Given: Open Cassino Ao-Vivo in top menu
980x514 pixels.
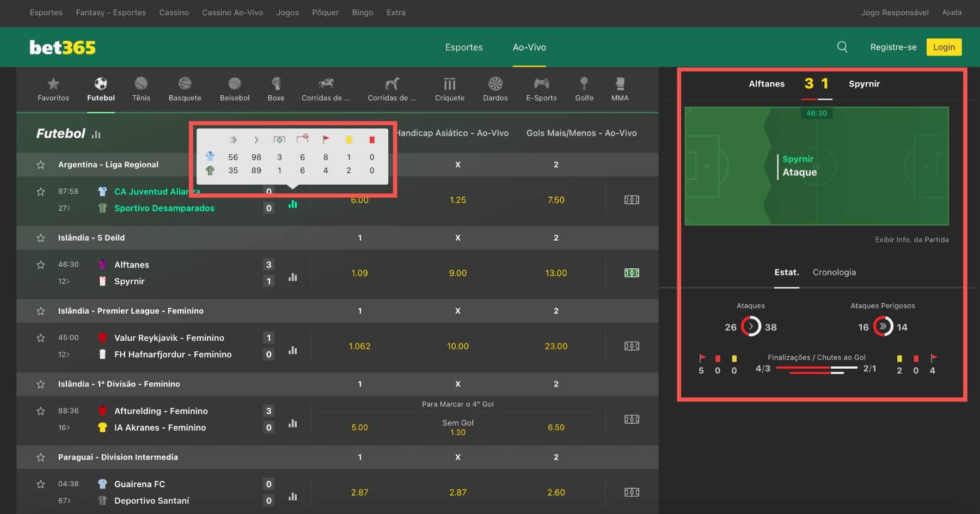Looking at the screenshot, I should (232, 13).
